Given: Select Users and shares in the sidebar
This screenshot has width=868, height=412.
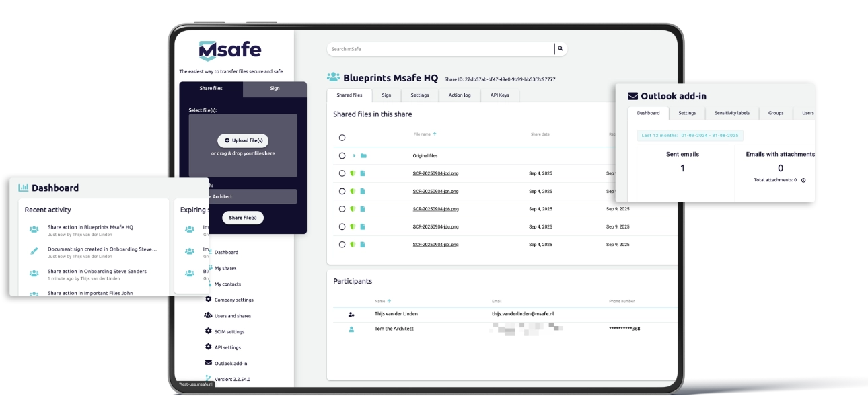Looking at the screenshot, I should 233,315.
